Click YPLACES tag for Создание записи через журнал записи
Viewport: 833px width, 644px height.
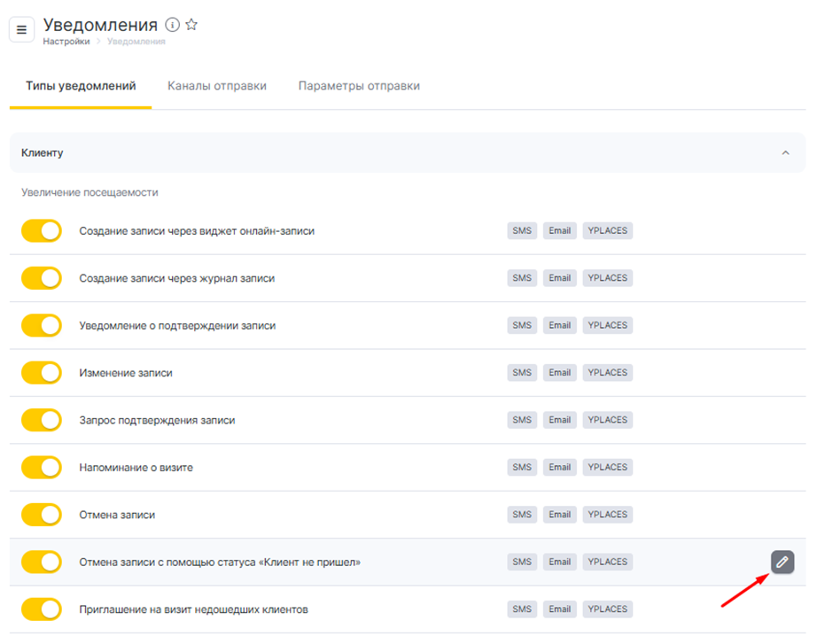click(607, 278)
